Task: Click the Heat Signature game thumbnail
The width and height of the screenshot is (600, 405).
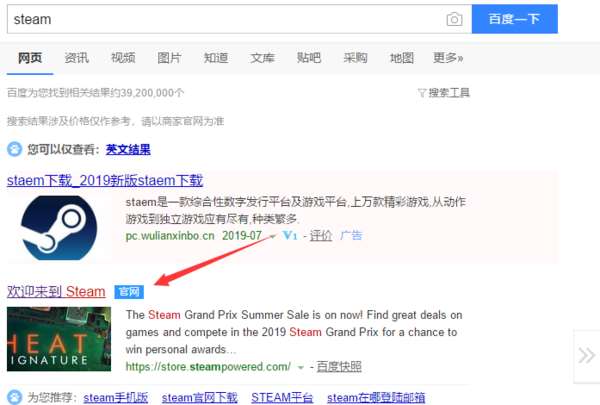Action: 59,339
